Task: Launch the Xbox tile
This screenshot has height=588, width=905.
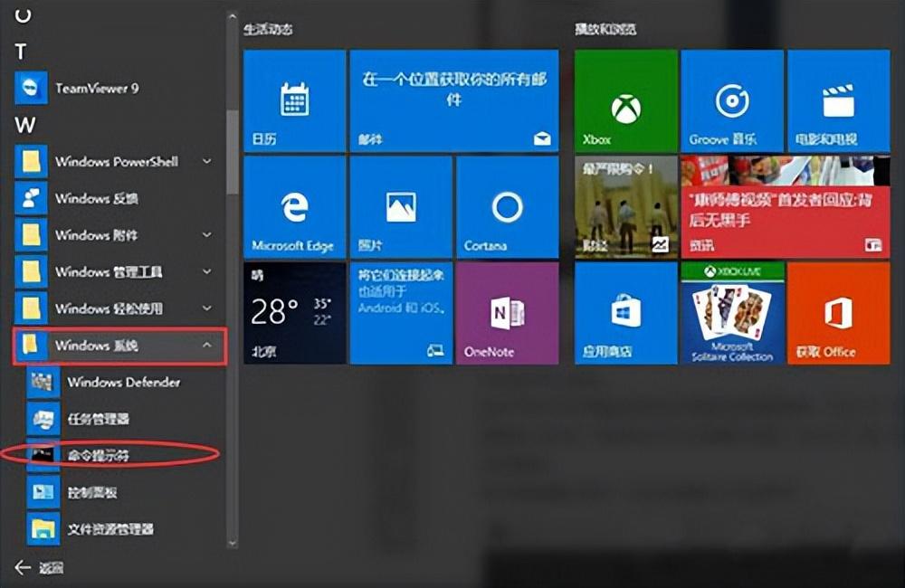Action: click(626, 100)
